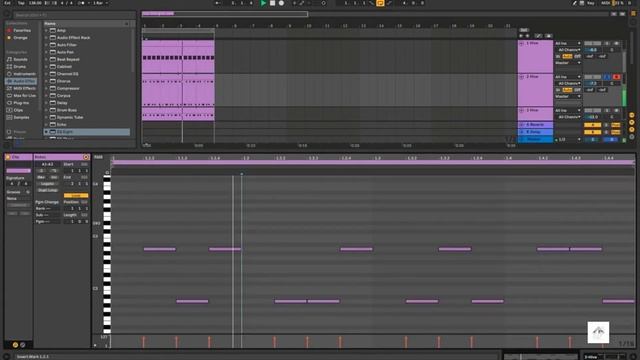640x360 pixels.
Task: Click the round icon in Notes box header
Action: 86,157
